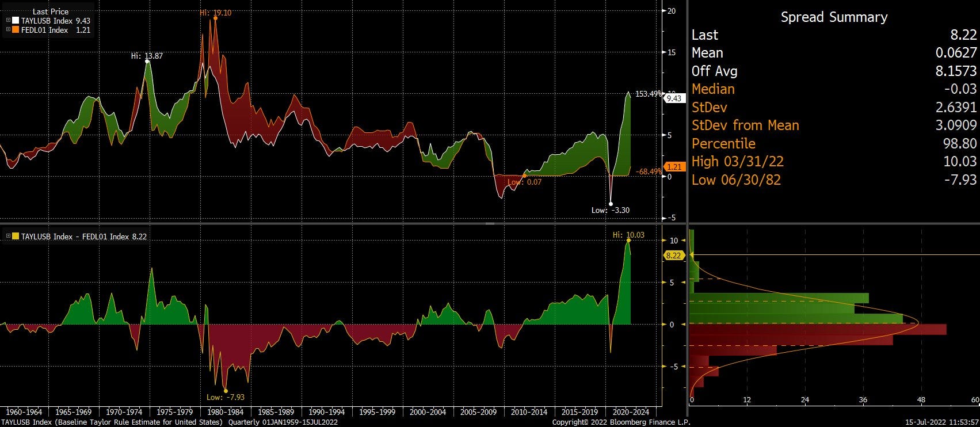Click the 1.21 orange axis value tag
Screen dimensions: 980x427
[x=673, y=167]
